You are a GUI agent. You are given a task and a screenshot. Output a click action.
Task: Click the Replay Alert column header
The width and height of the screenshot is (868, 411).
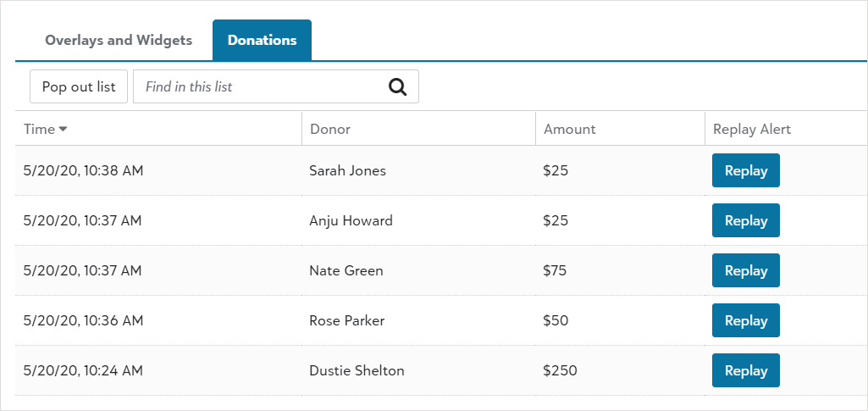tap(752, 129)
